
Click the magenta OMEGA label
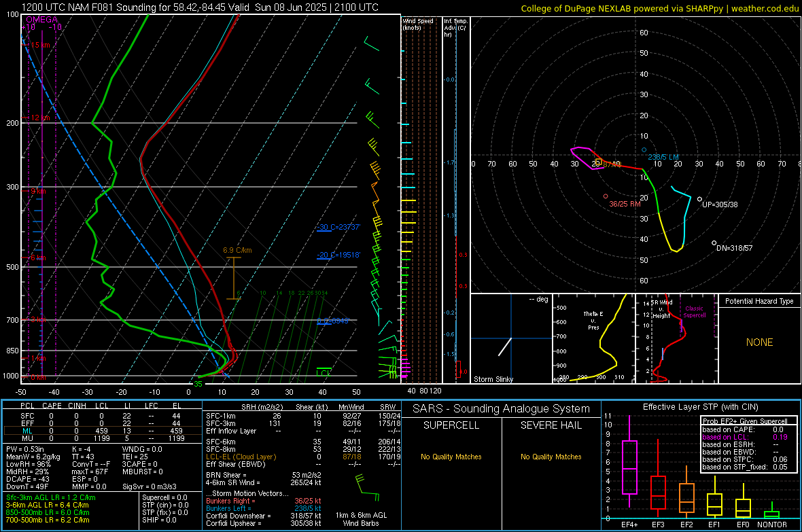(41, 20)
